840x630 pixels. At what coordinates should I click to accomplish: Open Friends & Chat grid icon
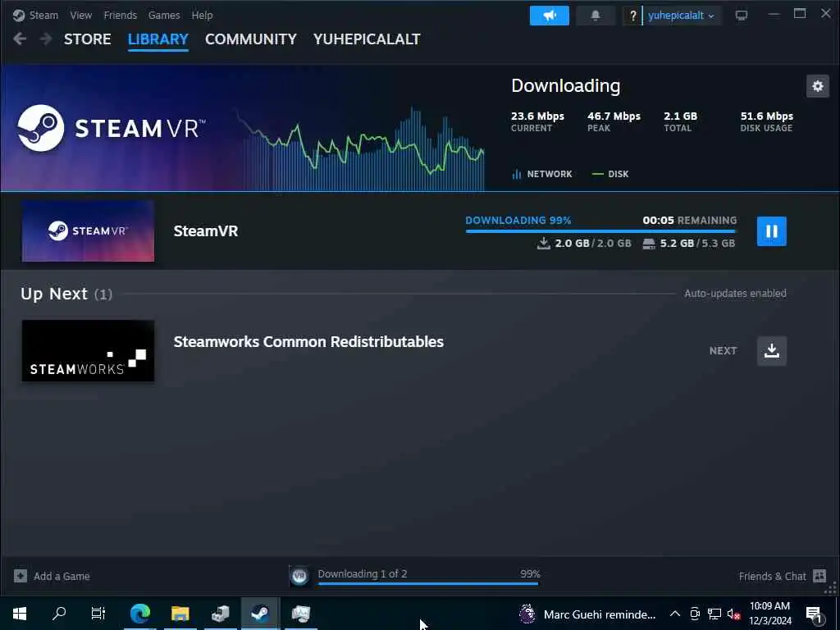(x=819, y=576)
